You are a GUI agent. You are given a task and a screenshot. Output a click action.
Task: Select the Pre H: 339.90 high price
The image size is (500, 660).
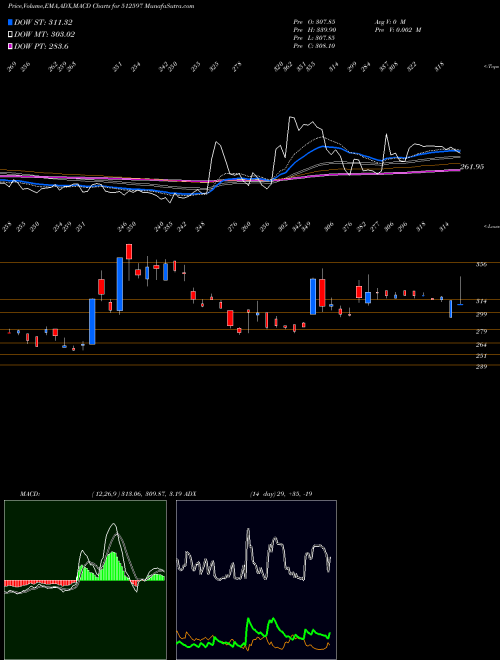click(x=314, y=30)
